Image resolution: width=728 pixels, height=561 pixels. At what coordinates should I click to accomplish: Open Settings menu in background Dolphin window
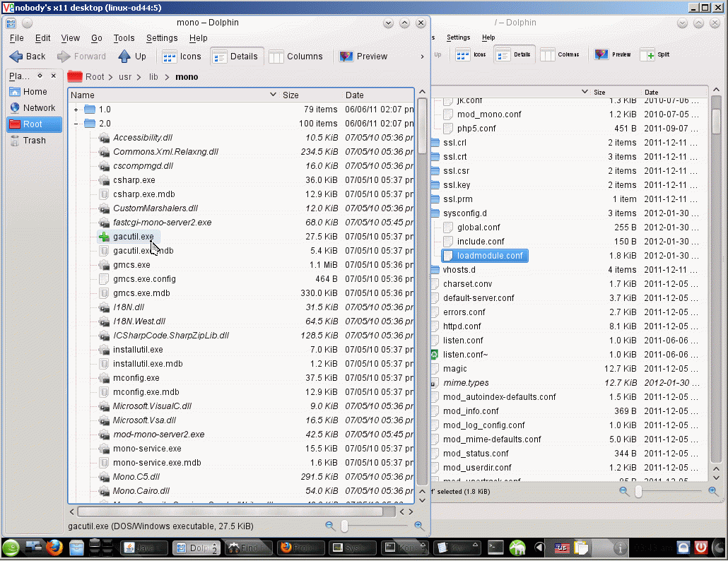[x=458, y=37]
